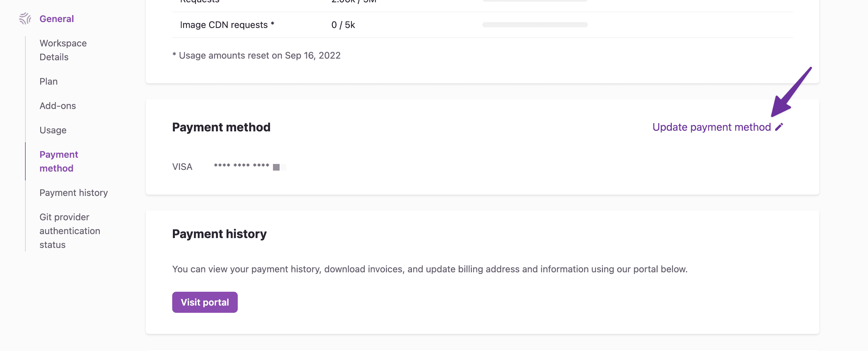
Task: Go to Workspace Details in sidebar
Action: coord(63,50)
